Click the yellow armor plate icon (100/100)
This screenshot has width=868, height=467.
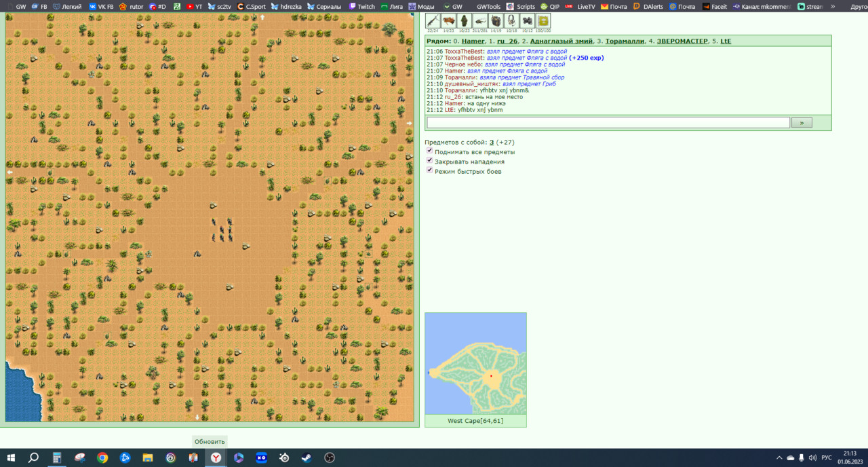pos(543,20)
